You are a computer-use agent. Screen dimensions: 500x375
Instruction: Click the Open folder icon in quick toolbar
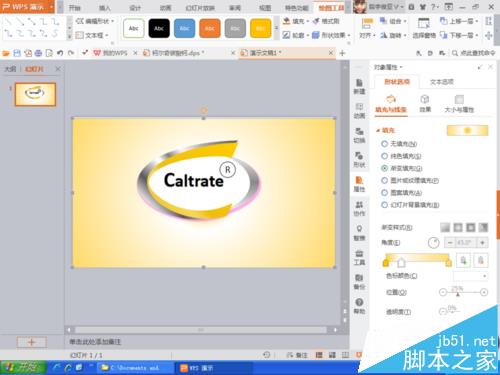(x=6, y=53)
